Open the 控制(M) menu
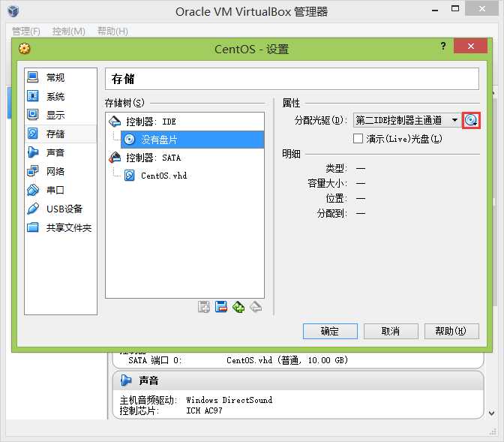This screenshot has width=504, height=442. click(69, 32)
